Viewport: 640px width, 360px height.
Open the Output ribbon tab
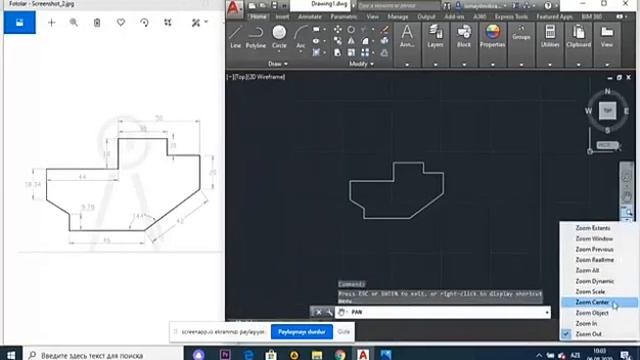pos(426,17)
